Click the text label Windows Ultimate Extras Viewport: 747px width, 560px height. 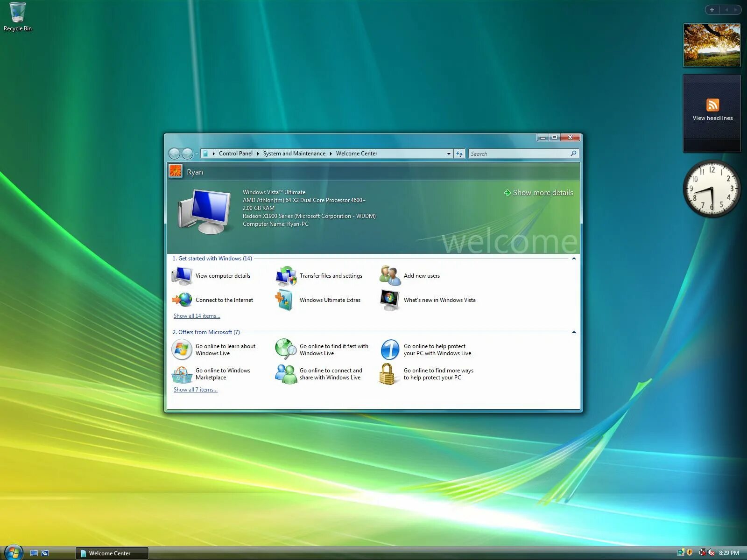click(x=330, y=300)
